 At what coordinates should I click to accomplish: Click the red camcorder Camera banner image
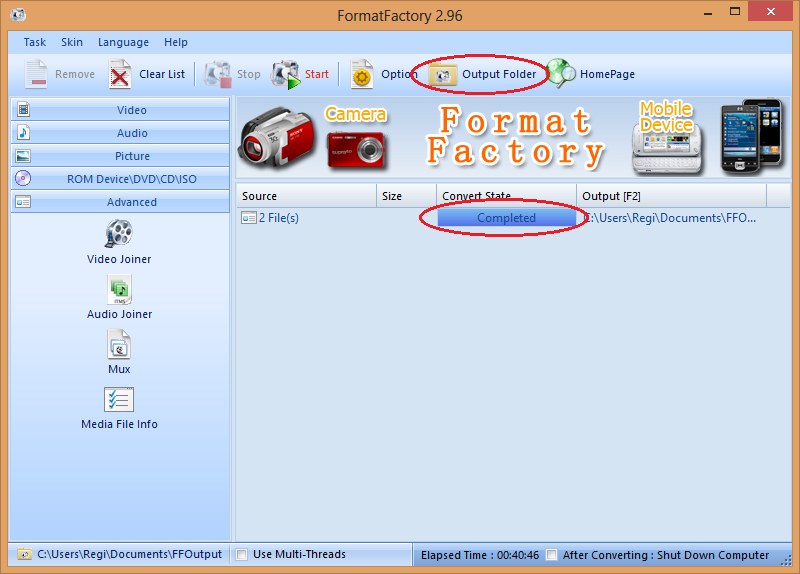pyautogui.click(x=278, y=137)
